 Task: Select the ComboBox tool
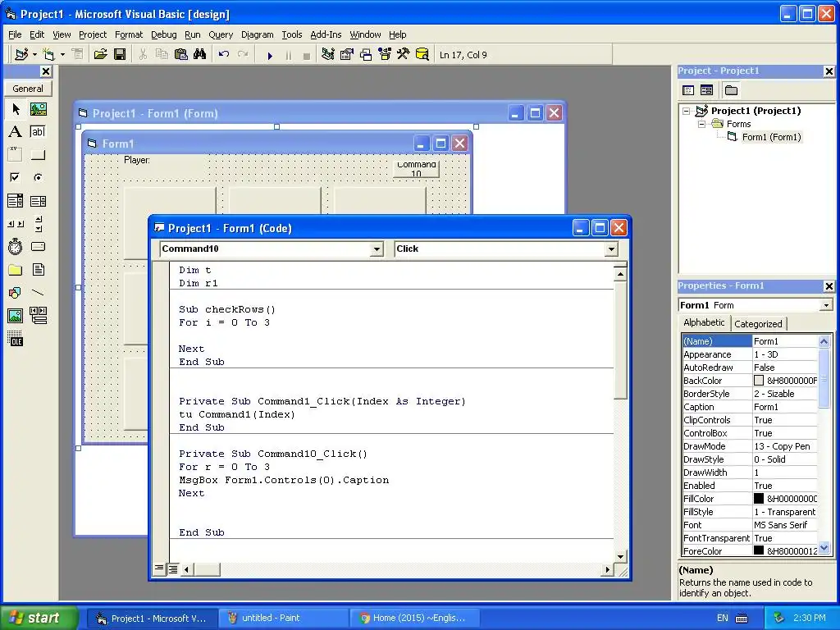coord(16,201)
